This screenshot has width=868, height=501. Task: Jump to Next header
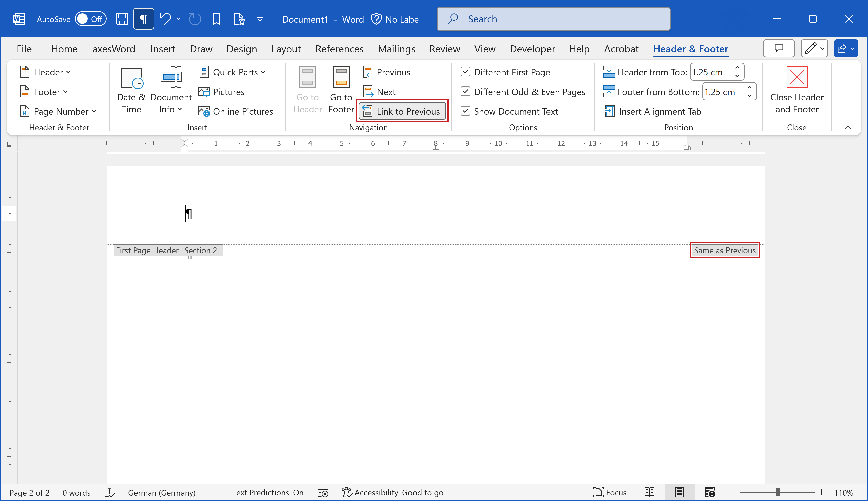[379, 92]
